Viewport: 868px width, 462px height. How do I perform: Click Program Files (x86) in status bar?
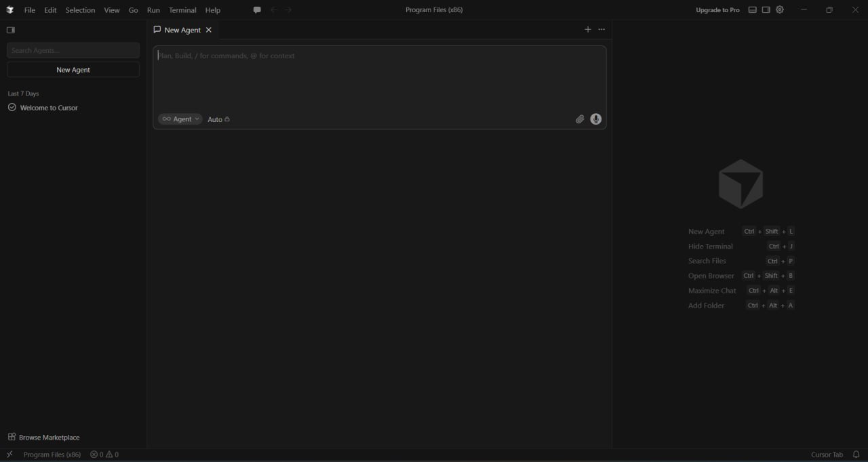pos(52,455)
